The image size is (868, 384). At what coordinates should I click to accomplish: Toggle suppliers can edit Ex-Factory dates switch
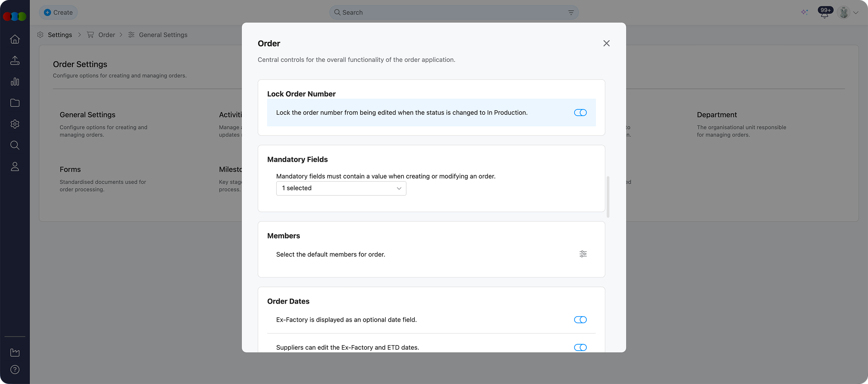point(580,347)
